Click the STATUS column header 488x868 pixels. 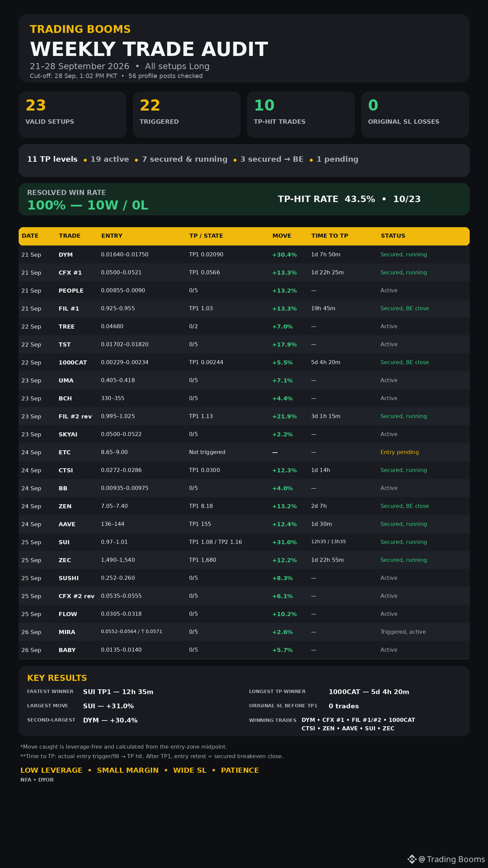pos(393,236)
